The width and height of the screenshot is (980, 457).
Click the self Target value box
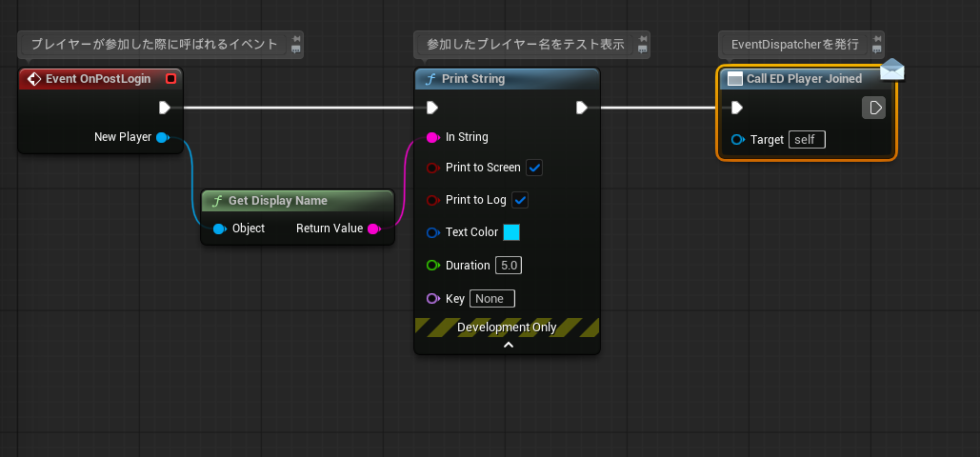[807, 139]
